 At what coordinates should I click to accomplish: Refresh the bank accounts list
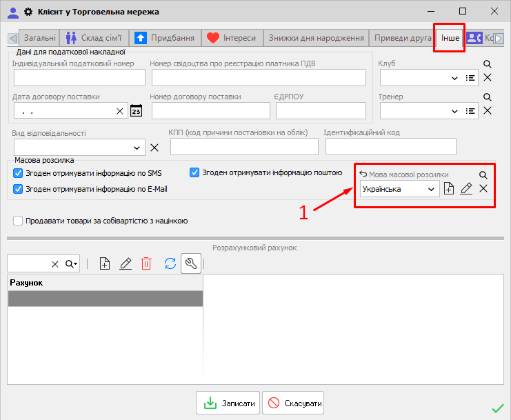170,263
